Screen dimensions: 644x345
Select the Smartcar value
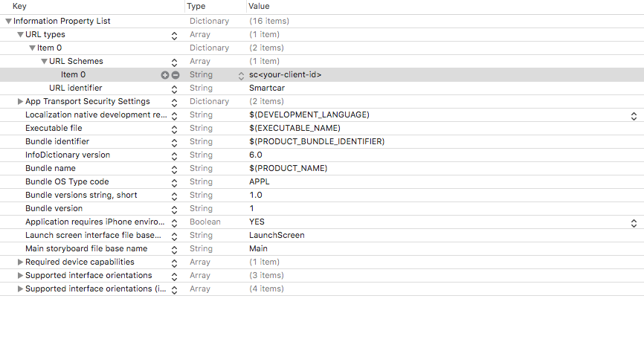(267, 88)
